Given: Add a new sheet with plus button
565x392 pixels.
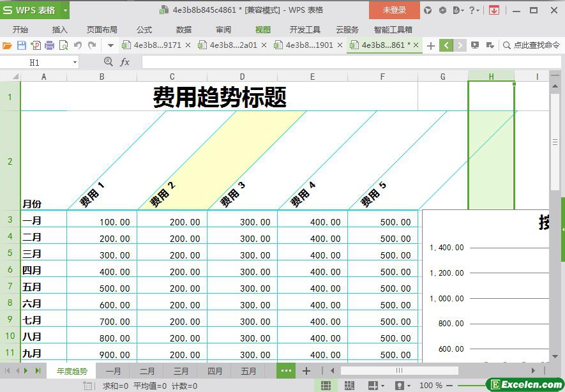Looking at the screenshot, I should pyautogui.click(x=306, y=371).
